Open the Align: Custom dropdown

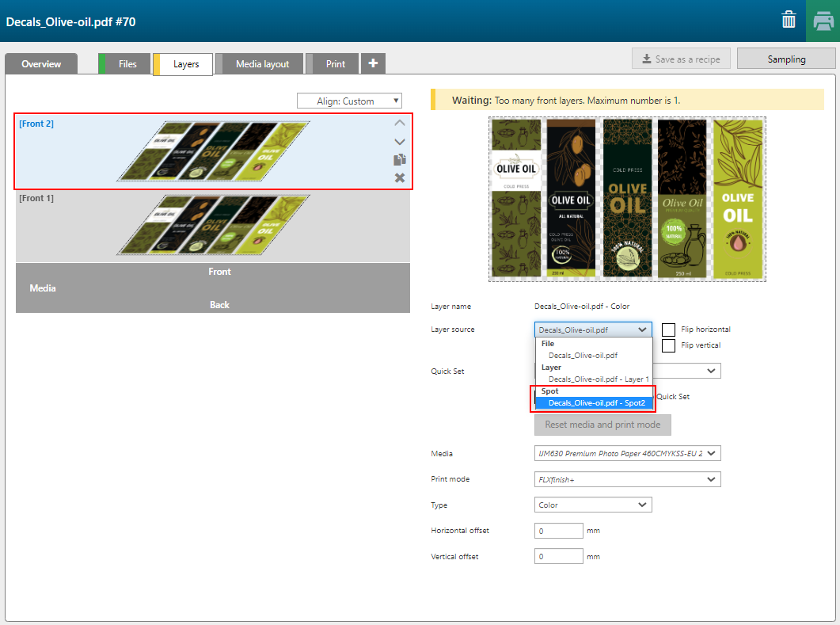[x=349, y=101]
